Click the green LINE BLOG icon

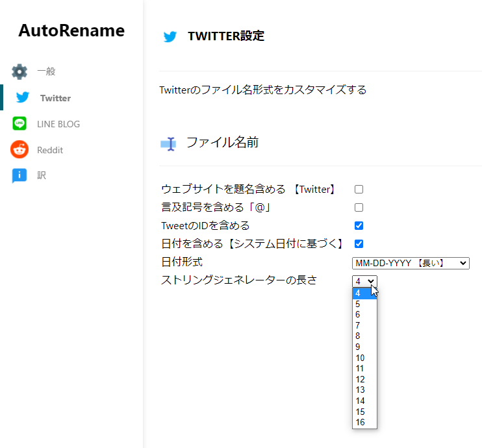pos(19,123)
